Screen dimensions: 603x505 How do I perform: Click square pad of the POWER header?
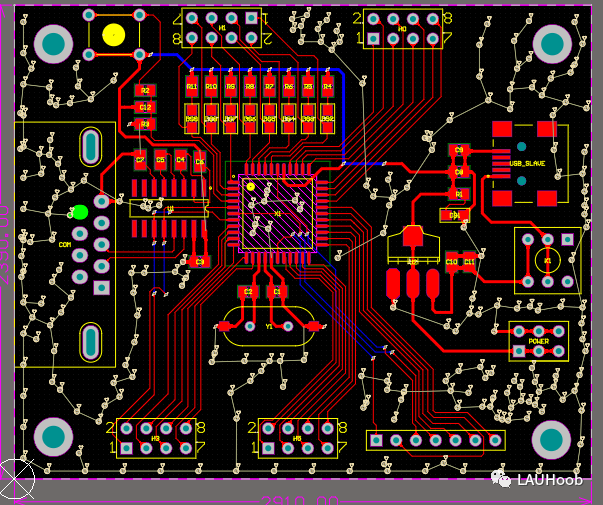pyautogui.click(x=519, y=351)
